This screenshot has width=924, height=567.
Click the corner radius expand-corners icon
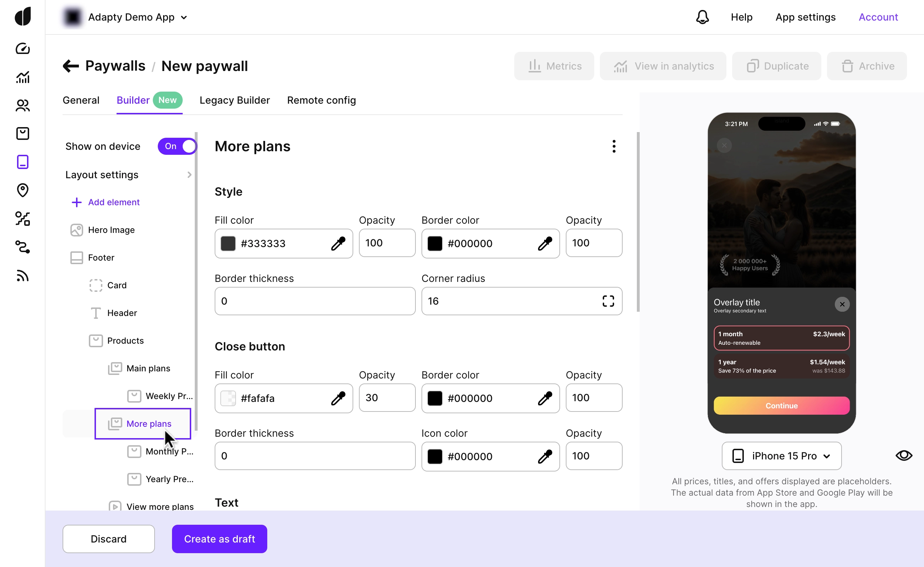click(x=608, y=301)
